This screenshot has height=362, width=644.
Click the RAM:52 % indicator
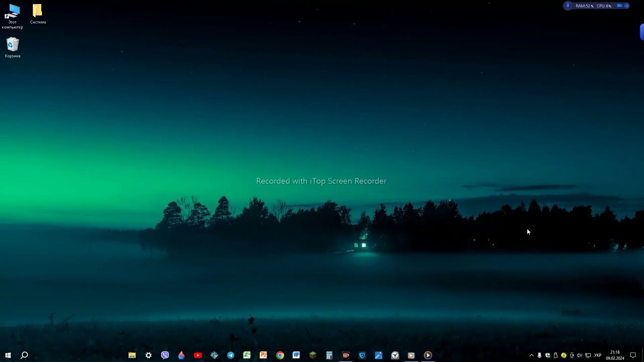point(585,6)
